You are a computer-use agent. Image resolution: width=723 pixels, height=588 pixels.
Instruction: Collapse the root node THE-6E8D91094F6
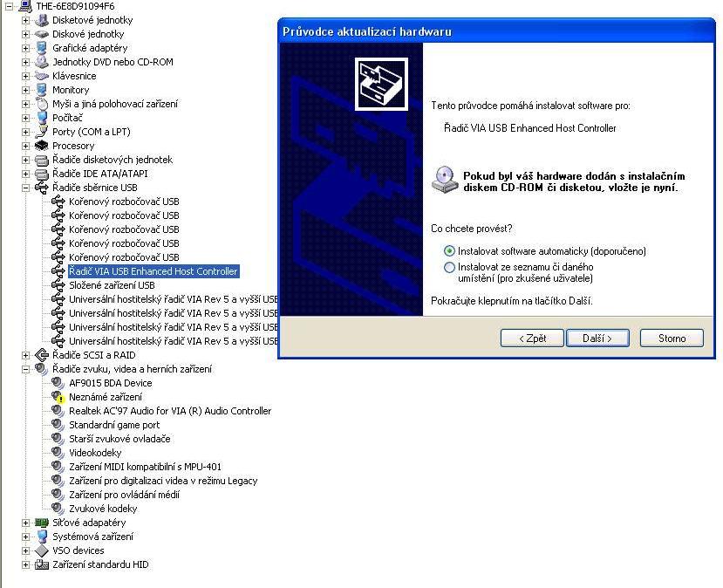[9, 6]
